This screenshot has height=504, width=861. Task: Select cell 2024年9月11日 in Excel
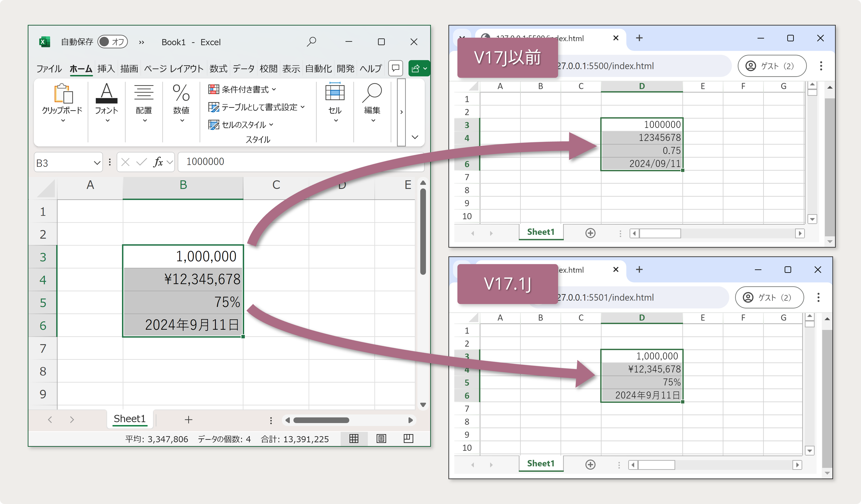pos(183,325)
